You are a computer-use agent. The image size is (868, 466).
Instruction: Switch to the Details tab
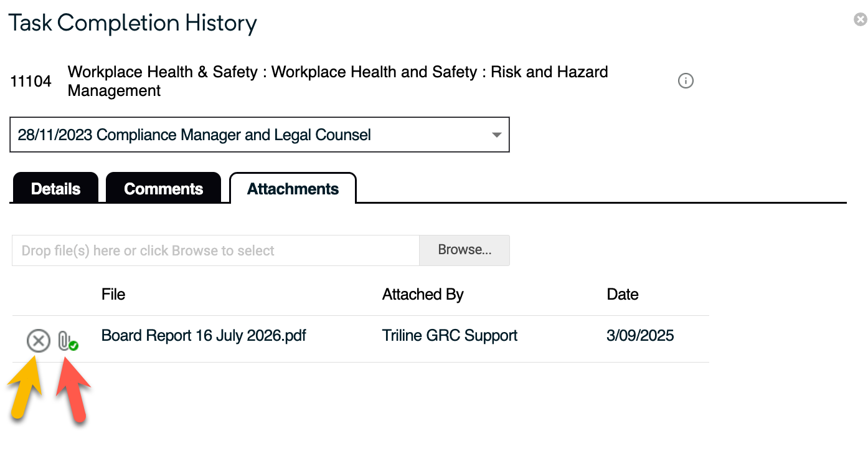click(x=55, y=189)
